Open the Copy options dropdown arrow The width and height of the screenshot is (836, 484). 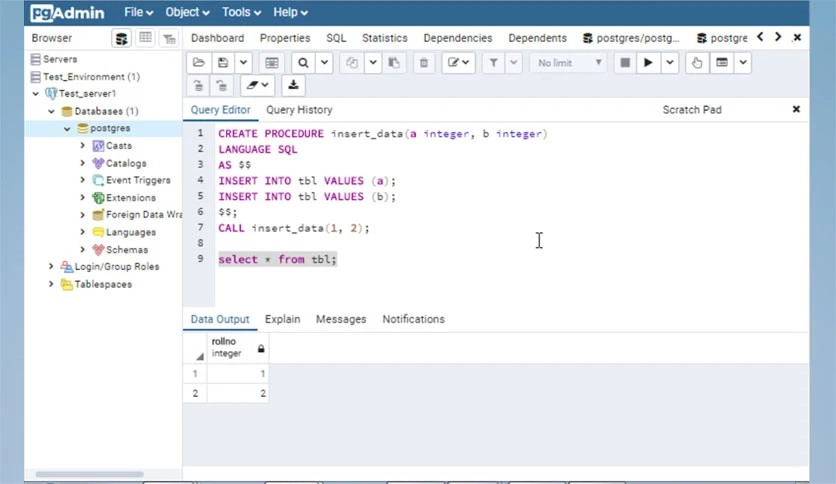pos(373,63)
